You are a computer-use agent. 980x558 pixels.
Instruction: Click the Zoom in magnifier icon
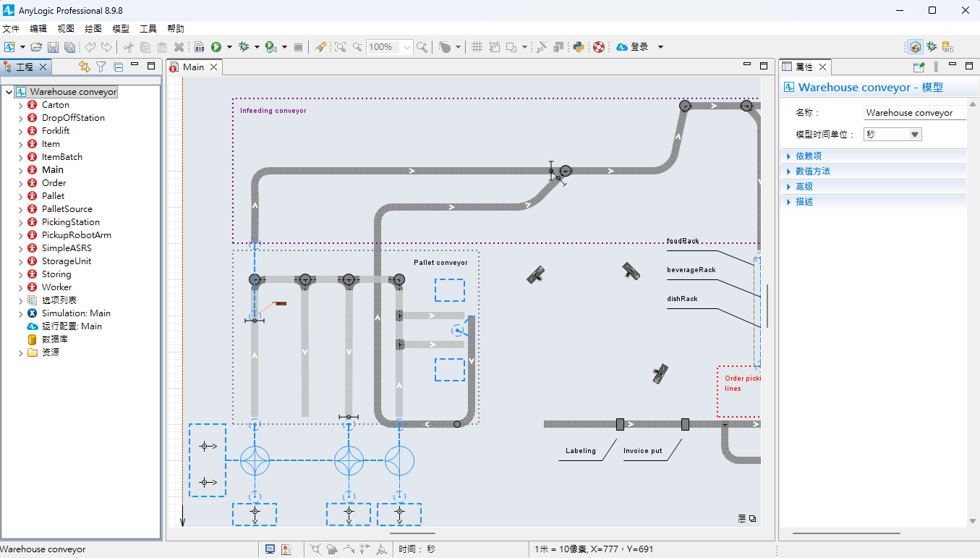421,47
